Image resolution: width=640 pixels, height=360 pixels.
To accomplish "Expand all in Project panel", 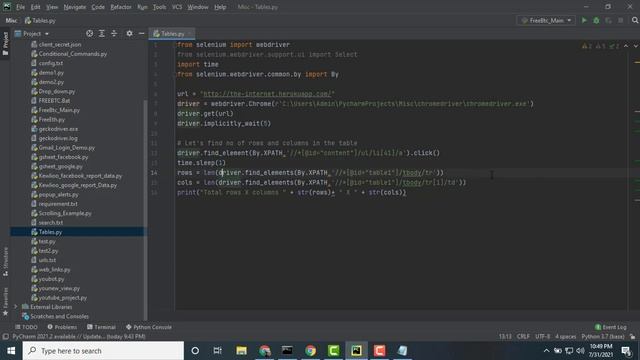I will pyautogui.click(x=102, y=33).
